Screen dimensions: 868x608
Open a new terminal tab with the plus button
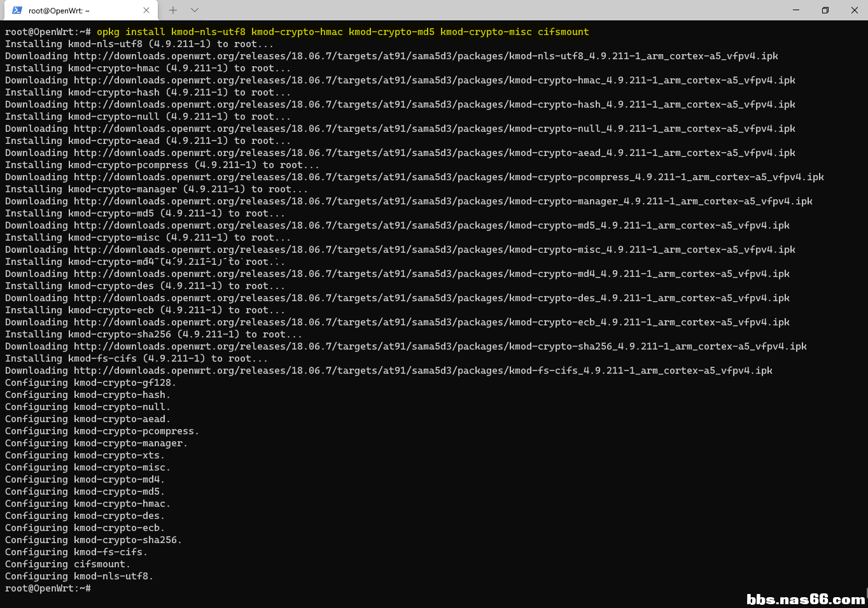(173, 10)
